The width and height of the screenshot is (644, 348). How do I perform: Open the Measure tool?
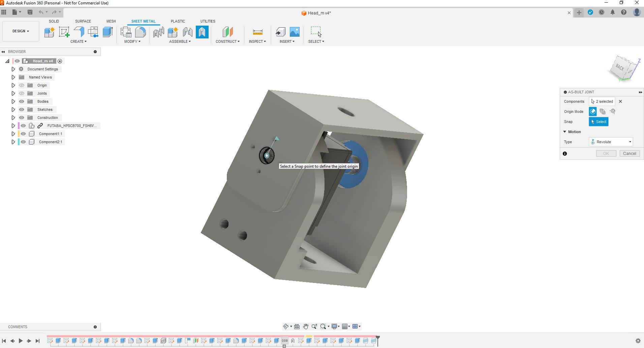257,32
